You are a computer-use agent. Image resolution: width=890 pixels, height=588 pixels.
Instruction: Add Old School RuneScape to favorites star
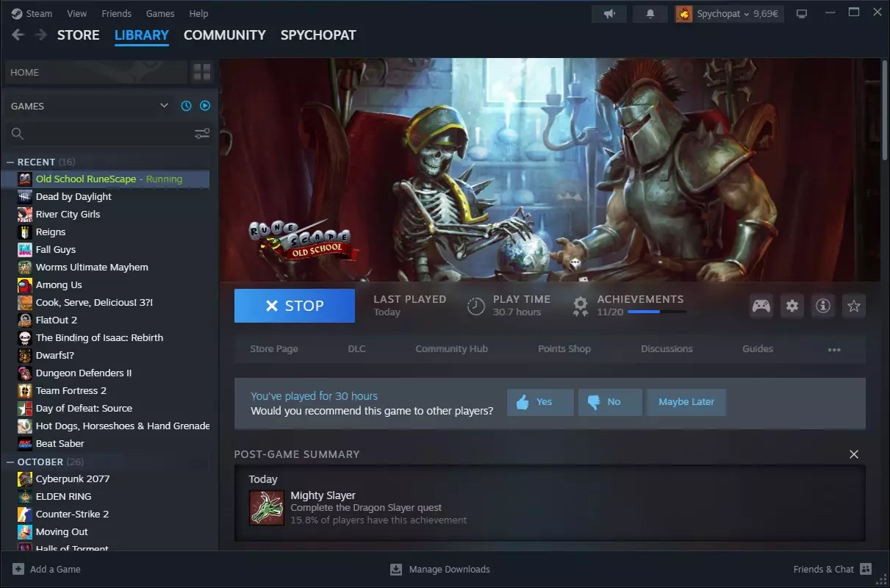click(x=853, y=306)
